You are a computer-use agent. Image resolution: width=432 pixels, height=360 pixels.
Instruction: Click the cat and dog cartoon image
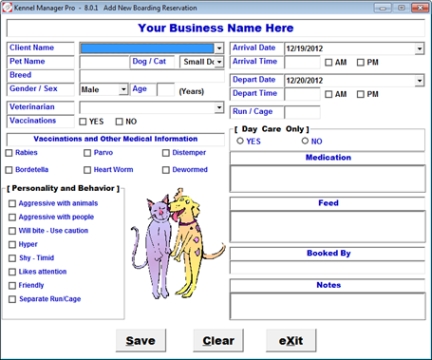pyautogui.click(x=178, y=243)
